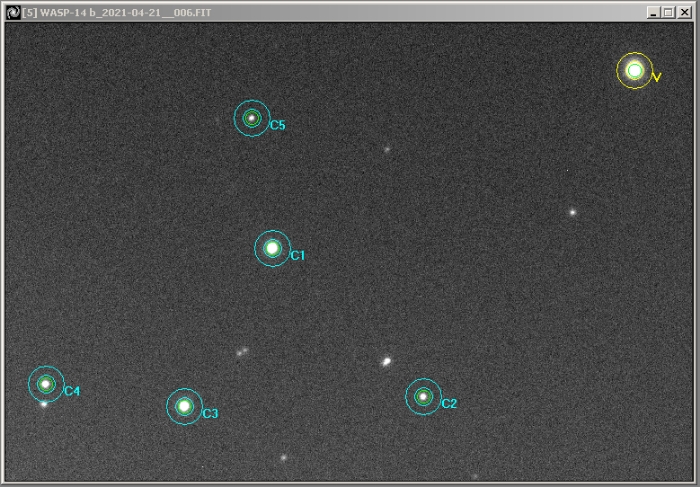Click the bright unmarked star left of C2
The width and height of the screenshot is (700, 487).
click(x=387, y=362)
